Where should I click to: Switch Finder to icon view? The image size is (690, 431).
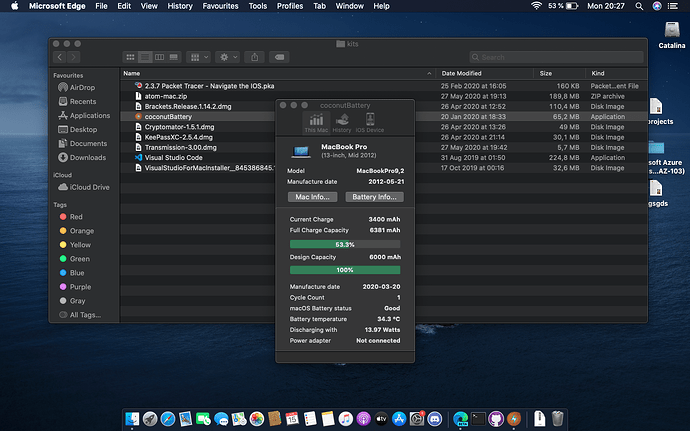click(130, 57)
